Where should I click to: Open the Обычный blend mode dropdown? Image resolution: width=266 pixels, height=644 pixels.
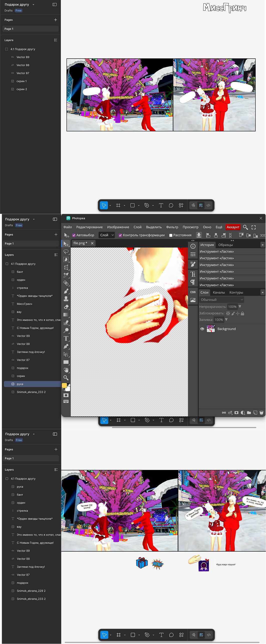point(222,300)
